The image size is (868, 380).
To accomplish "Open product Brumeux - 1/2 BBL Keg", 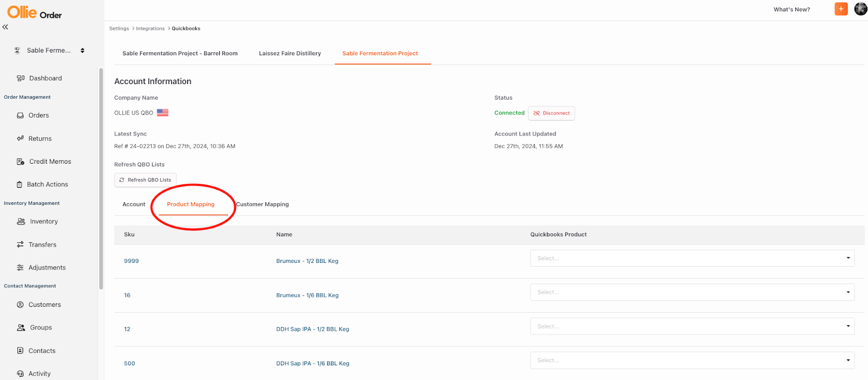I will (307, 261).
